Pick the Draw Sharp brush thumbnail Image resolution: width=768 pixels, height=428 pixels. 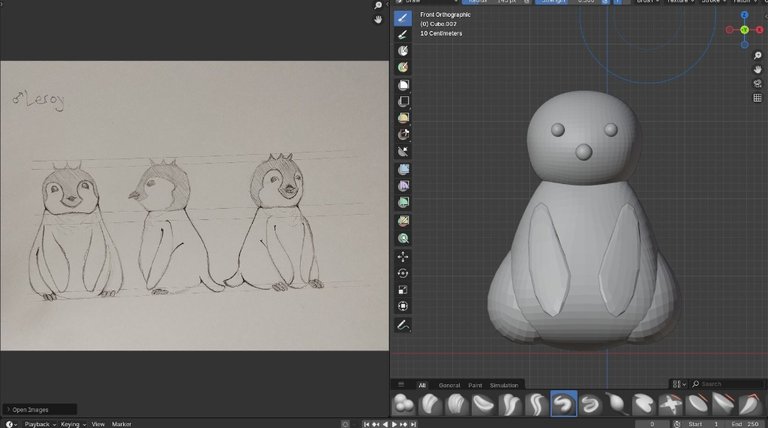point(590,404)
